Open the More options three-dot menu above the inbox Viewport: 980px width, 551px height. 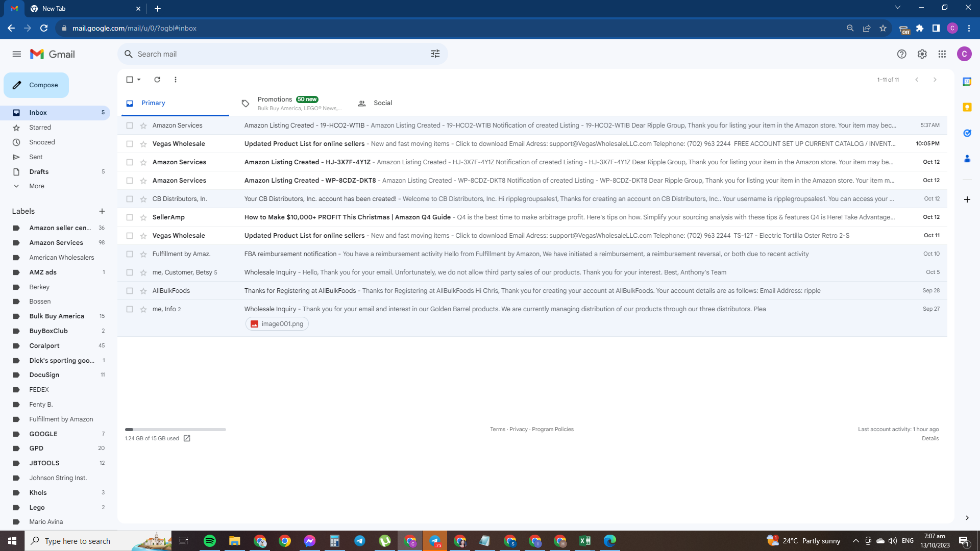(x=176, y=80)
